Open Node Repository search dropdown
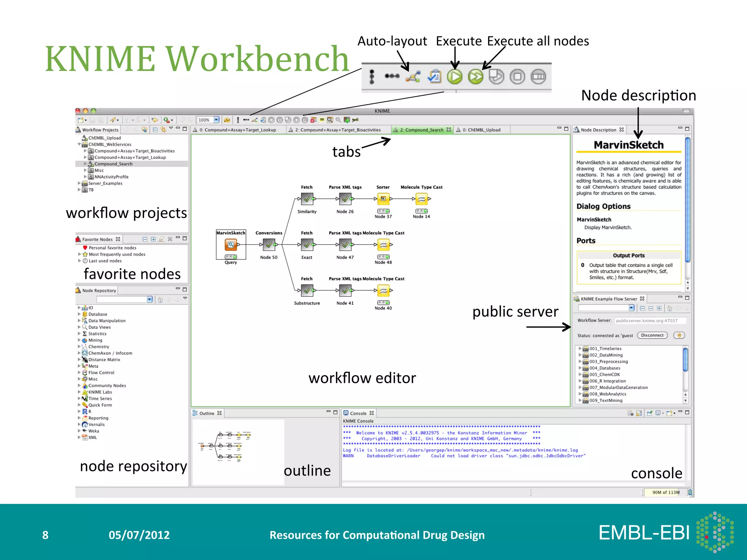This screenshot has width=747, height=560. pyautogui.click(x=150, y=299)
